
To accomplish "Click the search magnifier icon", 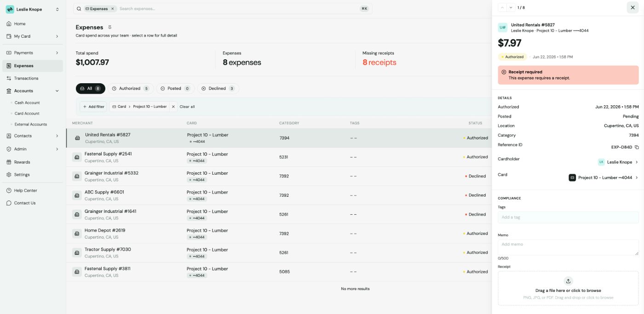I will [x=79, y=9].
